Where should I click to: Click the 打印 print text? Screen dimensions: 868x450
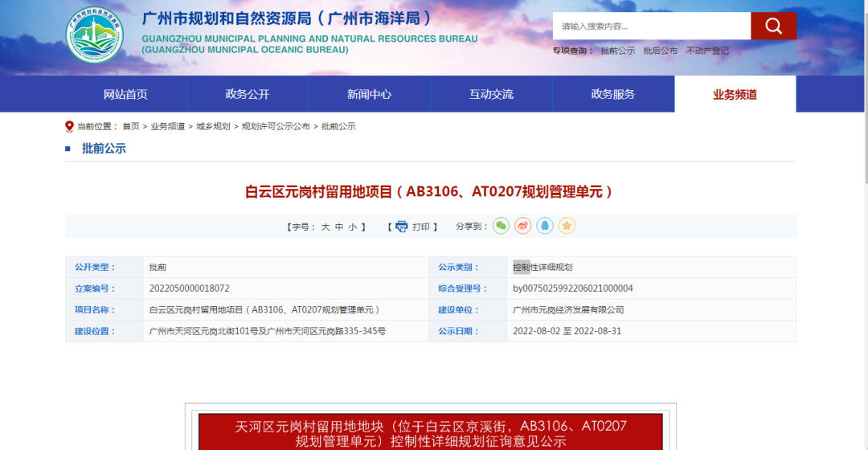420,227
